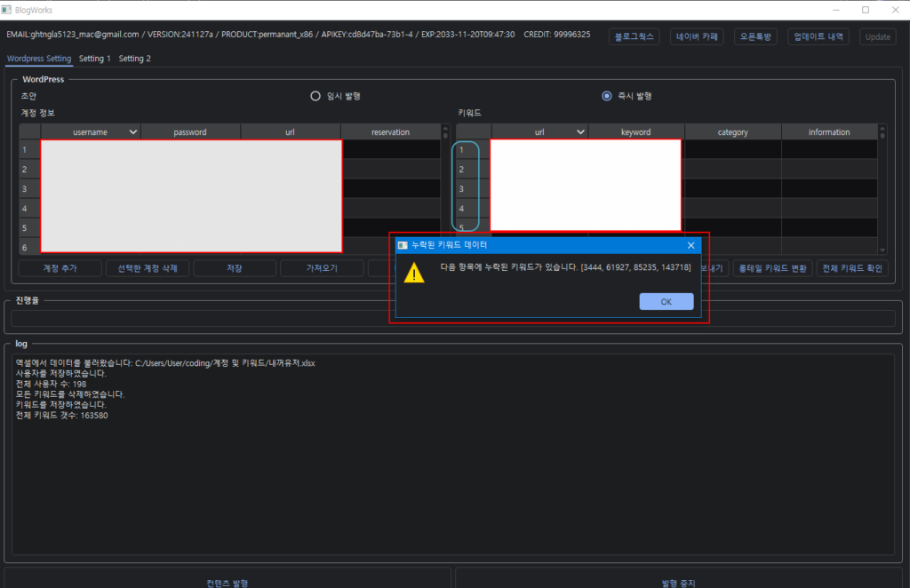Image resolution: width=910 pixels, height=588 pixels.
Task: Click the 선택한 계정 삭제 button
Action: pyautogui.click(x=147, y=268)
